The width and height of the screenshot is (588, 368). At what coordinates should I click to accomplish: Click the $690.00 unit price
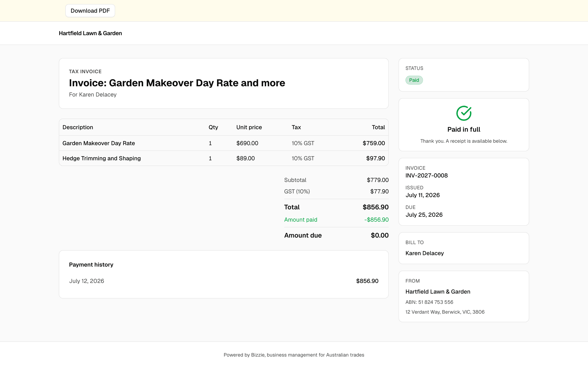click(247, 143)
